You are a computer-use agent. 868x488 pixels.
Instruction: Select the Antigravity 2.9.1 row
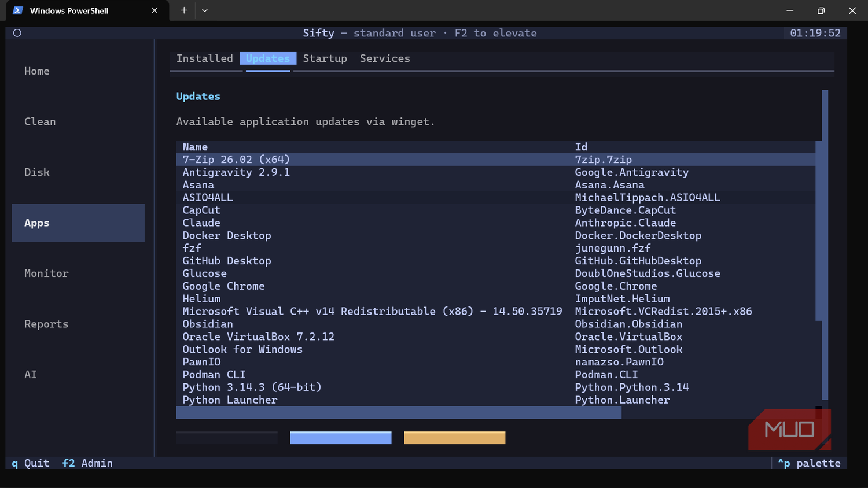tap(496, 172)
